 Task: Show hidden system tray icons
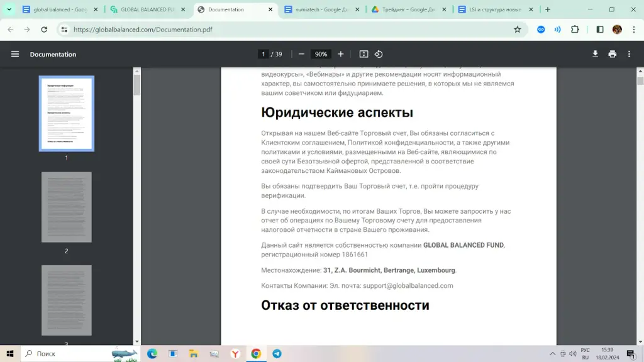point(552,354)
